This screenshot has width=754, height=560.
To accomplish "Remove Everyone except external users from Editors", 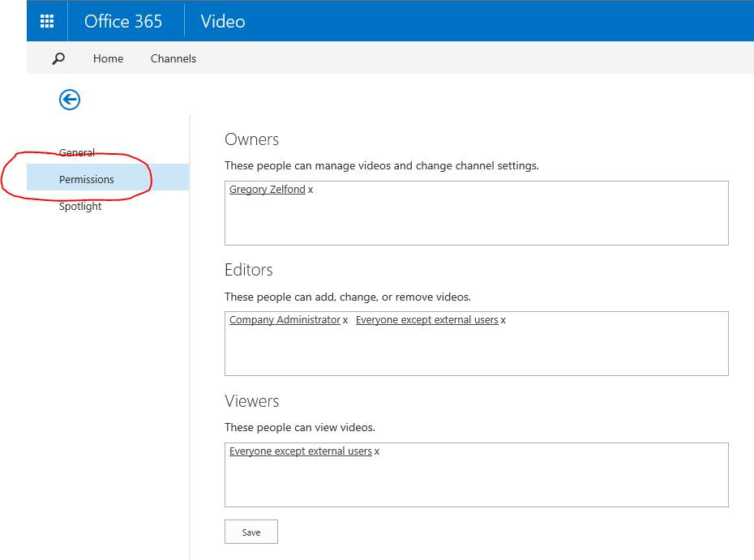I will click(503, 319).
